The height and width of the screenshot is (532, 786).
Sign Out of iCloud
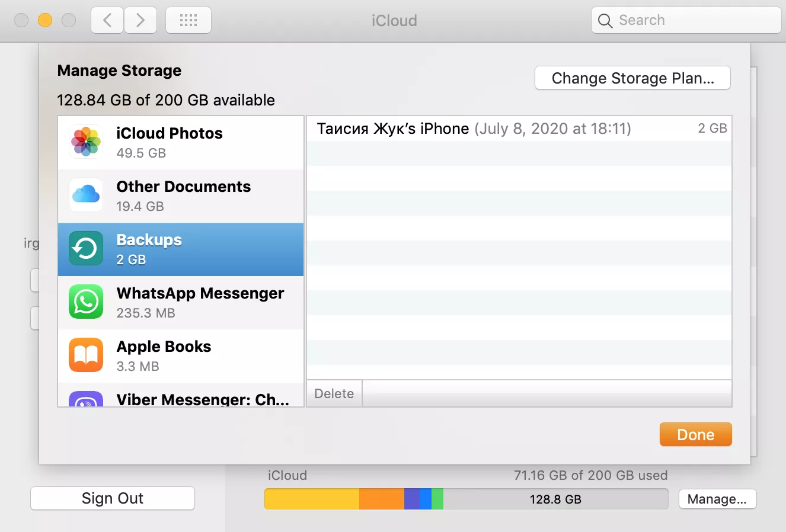point(113,498)
